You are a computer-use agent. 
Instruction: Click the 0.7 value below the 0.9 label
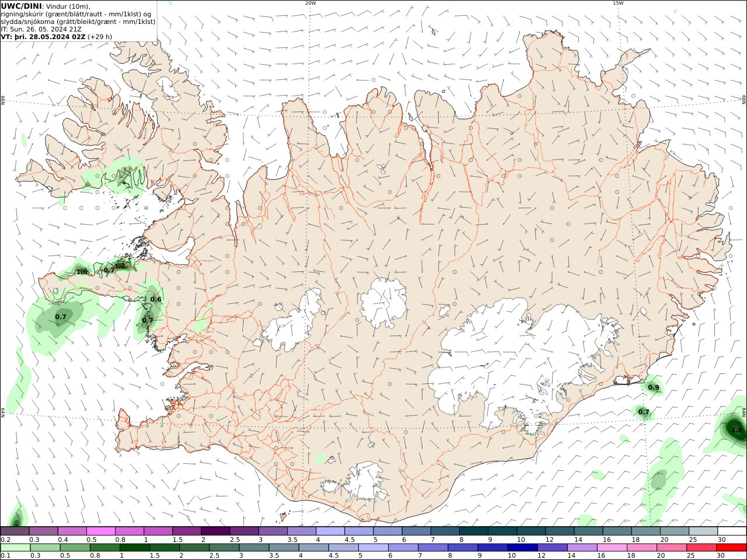coord(644,412)
